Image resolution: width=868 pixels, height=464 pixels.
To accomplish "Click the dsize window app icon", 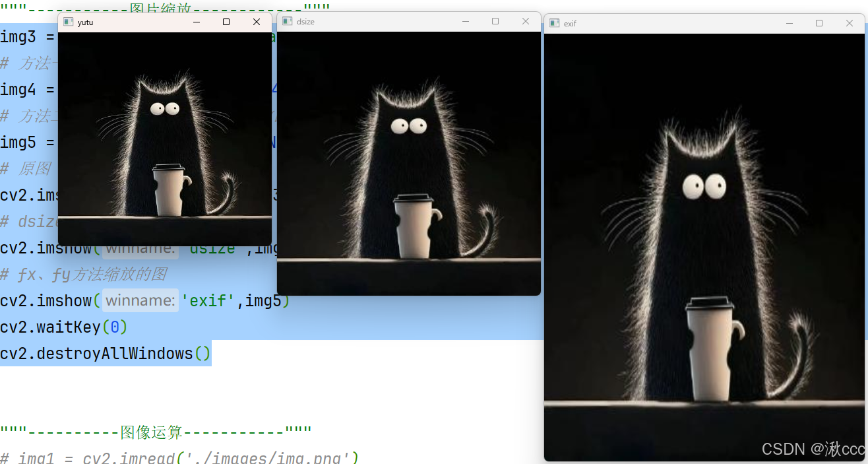I will pos(287,21).
